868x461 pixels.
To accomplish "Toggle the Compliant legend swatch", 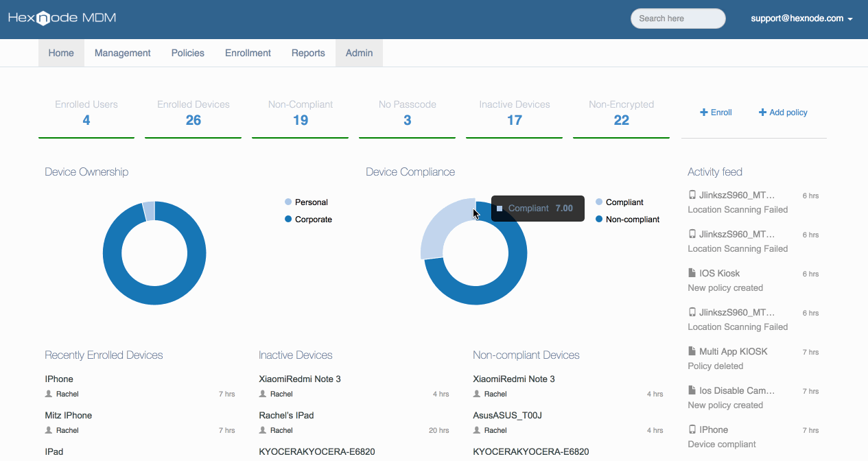I will coord(599,202).
